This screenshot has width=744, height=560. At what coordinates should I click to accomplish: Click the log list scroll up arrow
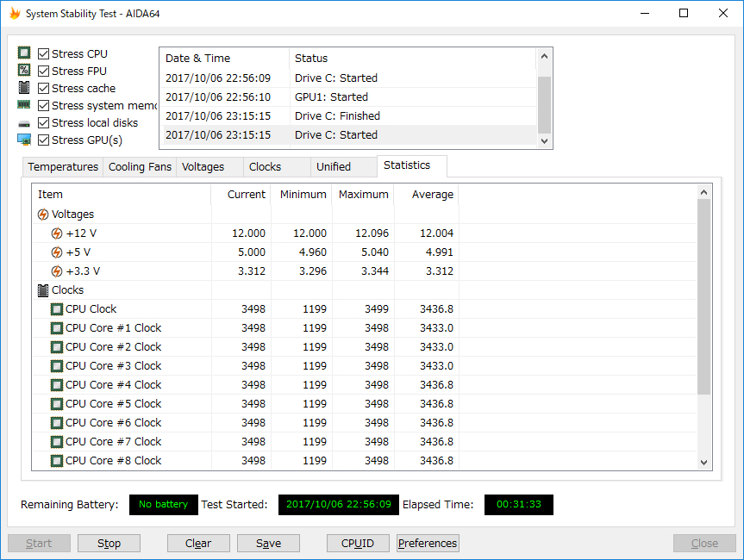[x=544, y=56]
